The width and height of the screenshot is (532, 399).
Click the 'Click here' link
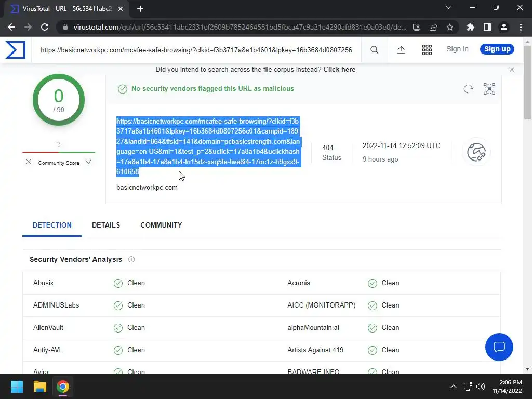(x=339, y=70)
